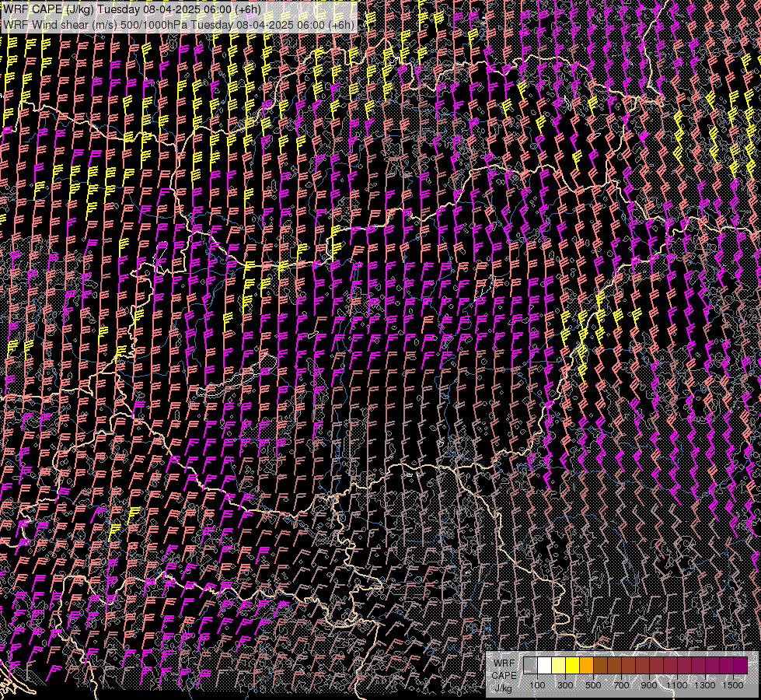The image size is (761, 700).
Task: Click the legend value 1500
Action: [733, 685]
